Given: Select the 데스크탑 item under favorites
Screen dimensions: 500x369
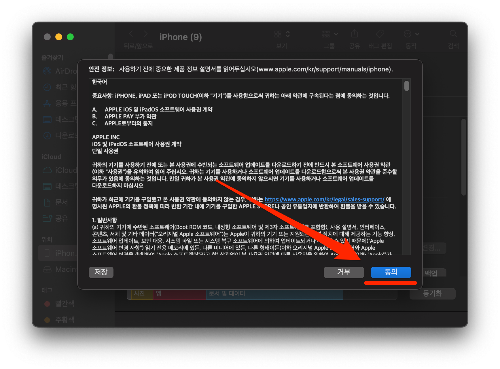Looking at the screenshot, I should coord(60,119).
